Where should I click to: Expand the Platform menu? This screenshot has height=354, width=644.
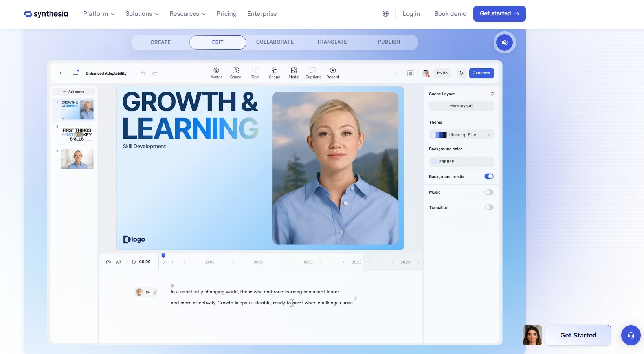click(x=99, y=14)
